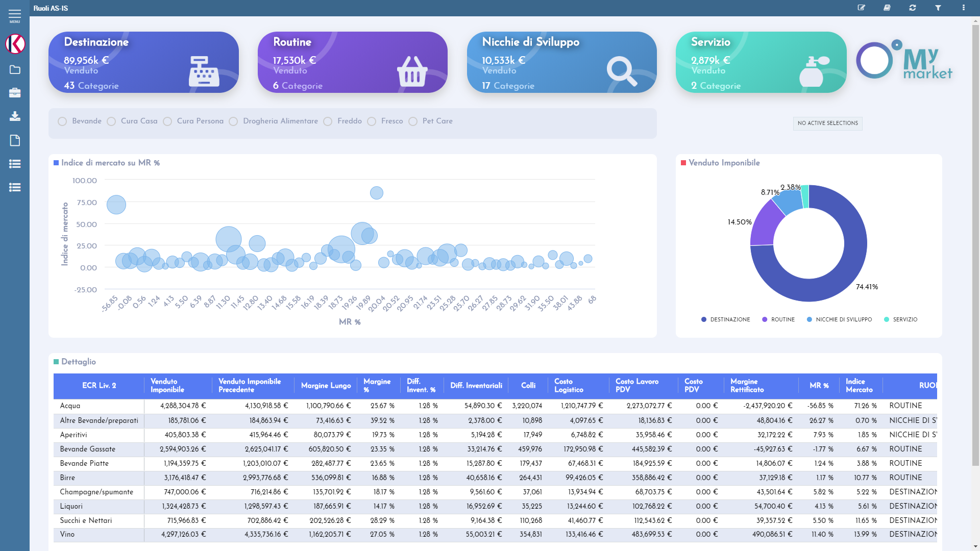Click the download icon in the sidebar
The image size is (980, 551).
point(15,116)
